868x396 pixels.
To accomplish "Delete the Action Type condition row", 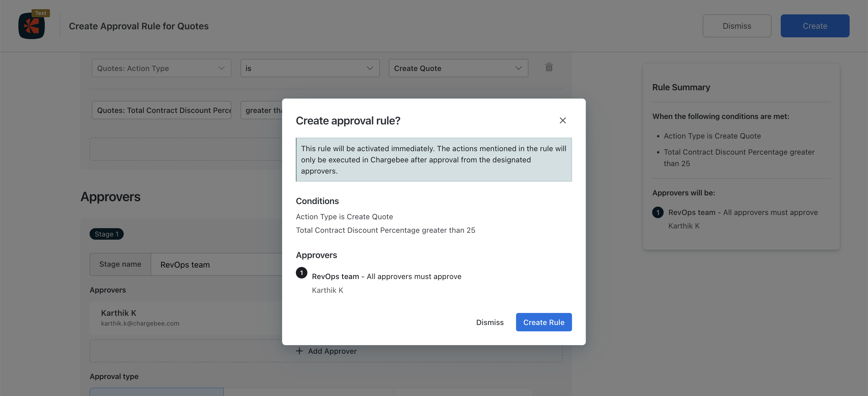I will coord(549,68).
